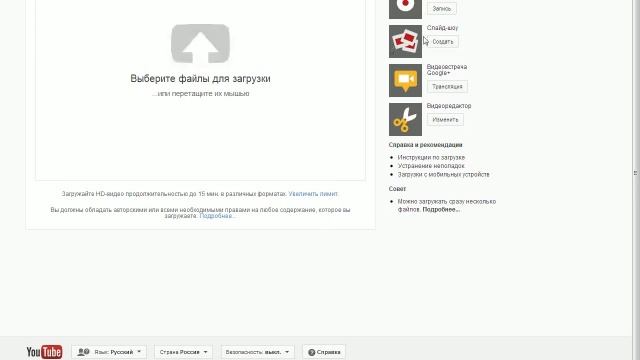The height and width of the screenshot is (360, 640).
Task: Click the Видеоредактор label
Action: [x=449, y=106]
